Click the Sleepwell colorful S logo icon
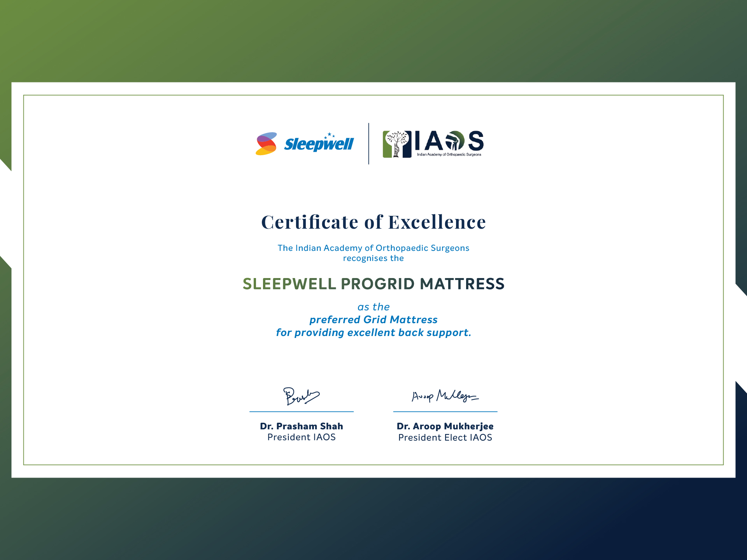The height and width of the screenshot is (560, 747). [x=266, y=143]
